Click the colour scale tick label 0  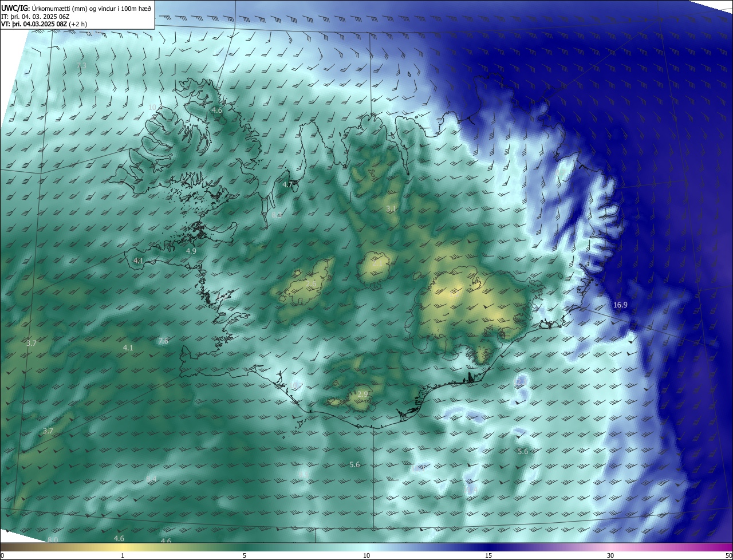click(2, 555)
